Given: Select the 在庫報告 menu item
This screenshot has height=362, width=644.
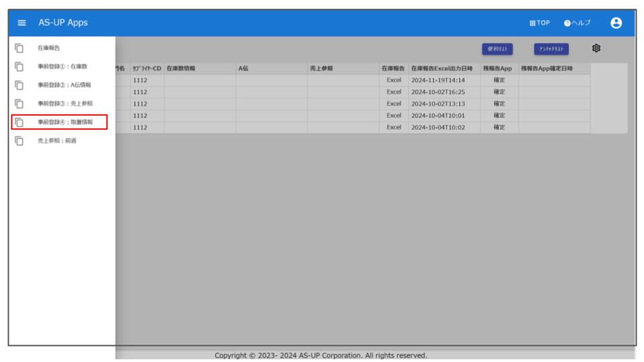Looking at the screenshot, I should pos(47,48).
